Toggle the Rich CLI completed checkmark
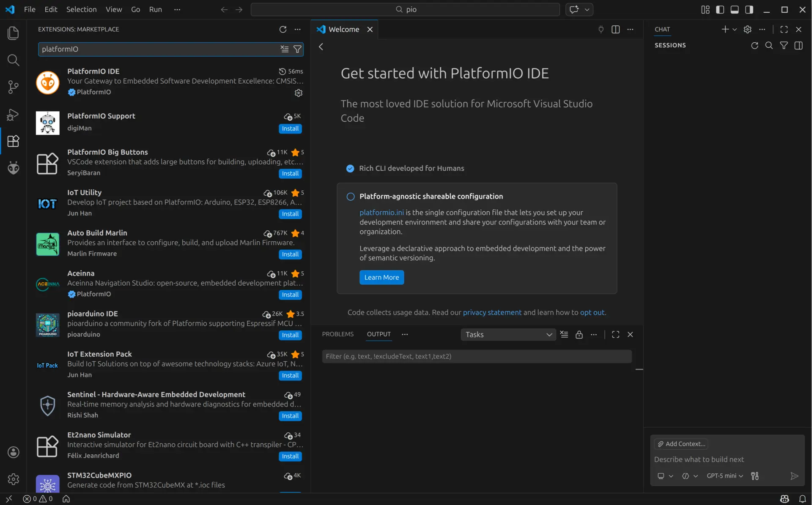 pyautogui.click(x=350, y=168)
